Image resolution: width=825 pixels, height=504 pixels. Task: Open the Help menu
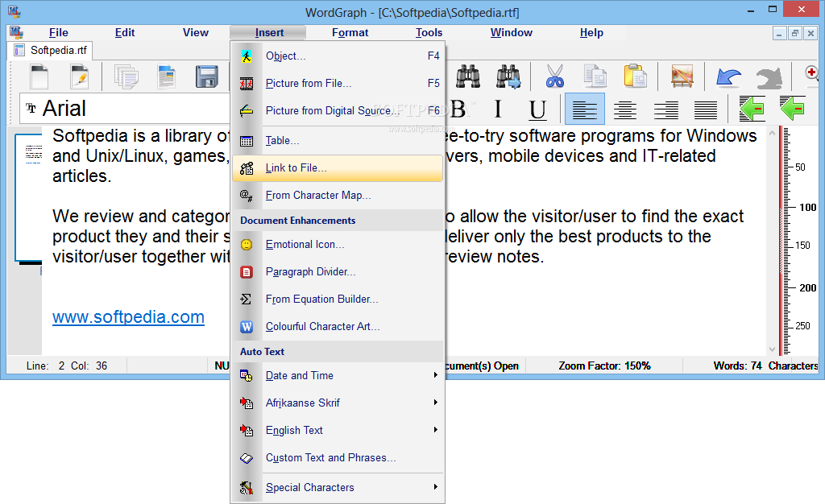(x=591, y=32)
